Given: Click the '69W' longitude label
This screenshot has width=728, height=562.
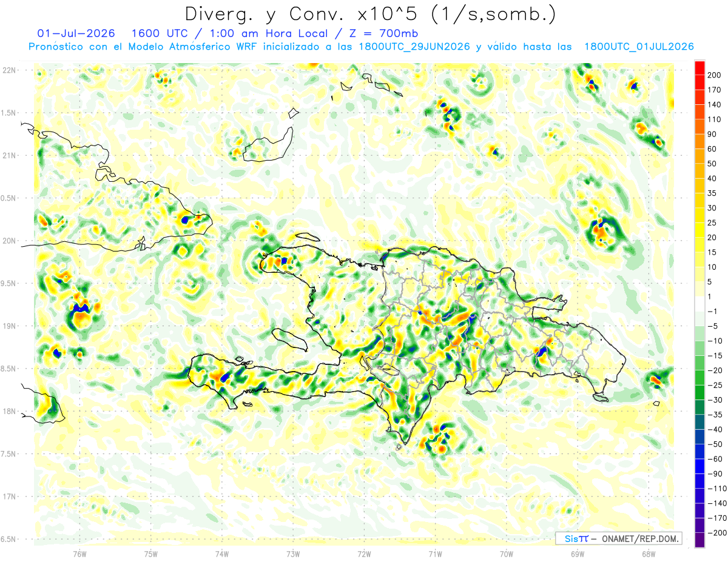Looking at the screenshot, I should coord(578,554).
